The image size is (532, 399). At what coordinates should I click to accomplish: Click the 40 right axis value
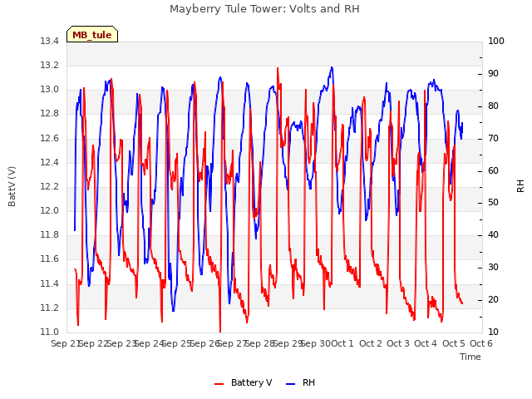[x=493, y=234]
